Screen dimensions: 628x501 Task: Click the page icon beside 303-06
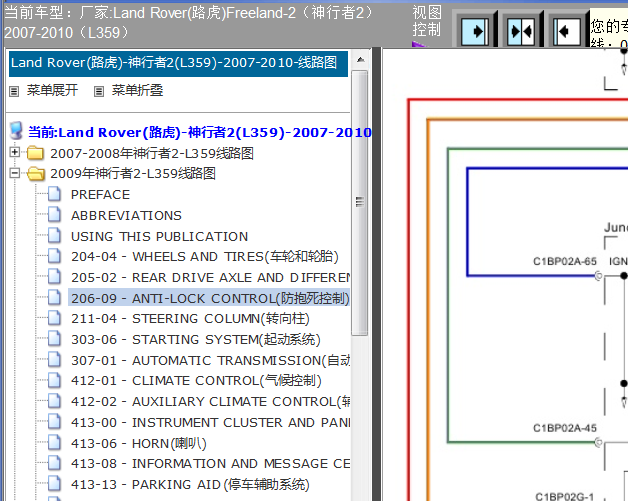54,339
